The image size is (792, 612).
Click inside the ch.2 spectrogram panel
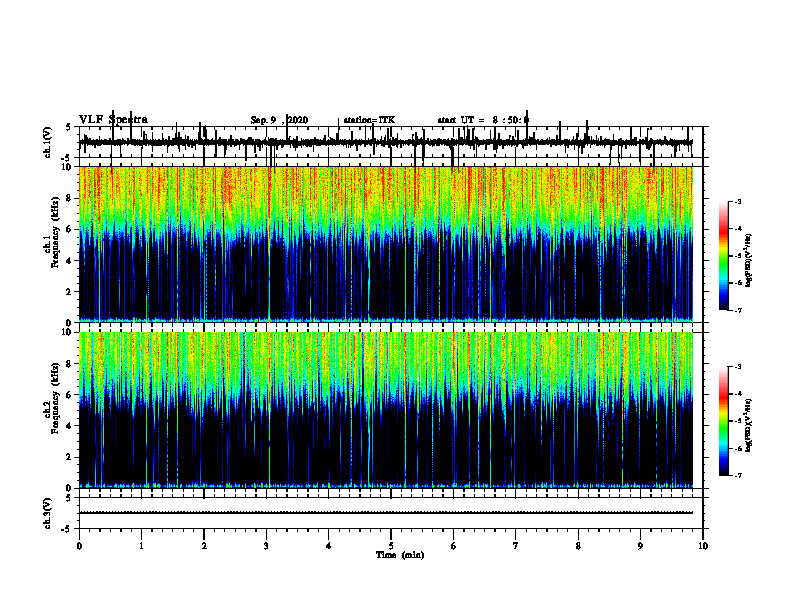point(386,410)
